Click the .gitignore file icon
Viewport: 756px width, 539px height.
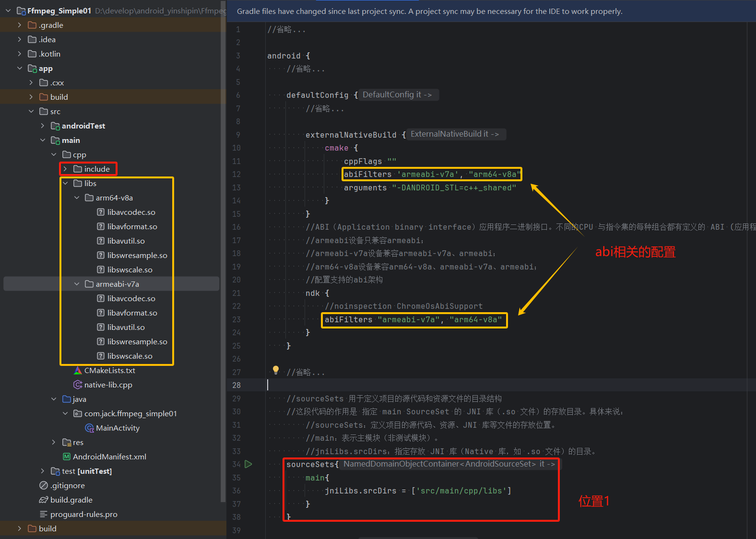pyautogui.click(x=44, y=486)
